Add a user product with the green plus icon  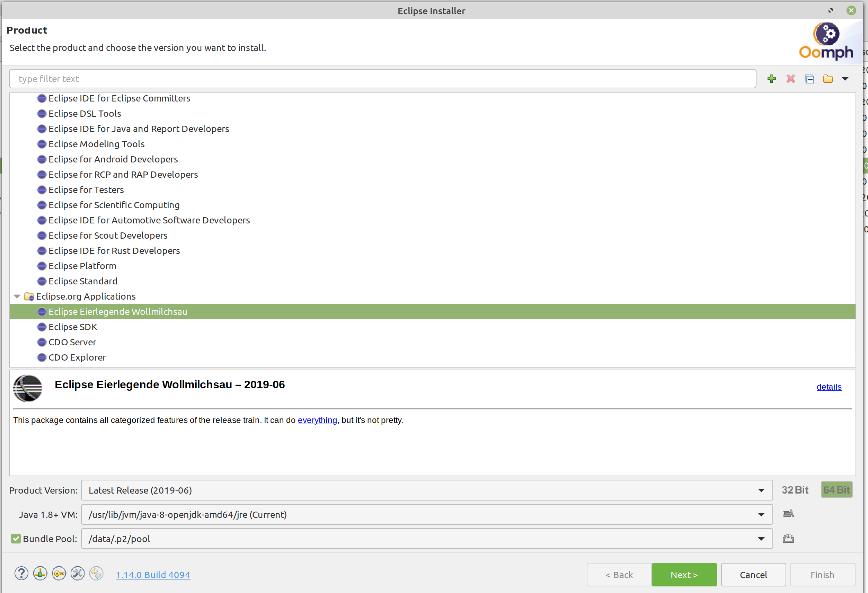(772, 79)
